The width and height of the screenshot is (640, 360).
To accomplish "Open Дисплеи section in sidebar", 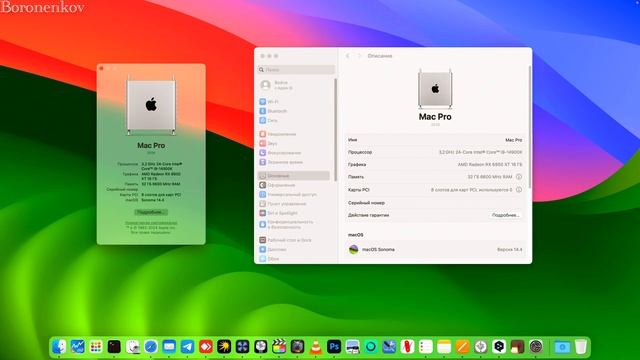I will click(x=273, y=249).
